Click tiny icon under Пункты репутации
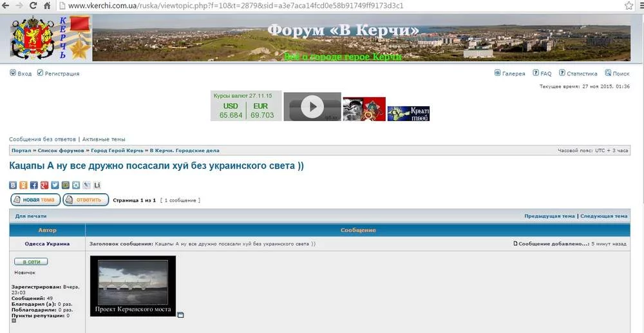Viewport: 644px width, 333px height. click(x=14, y=321)
